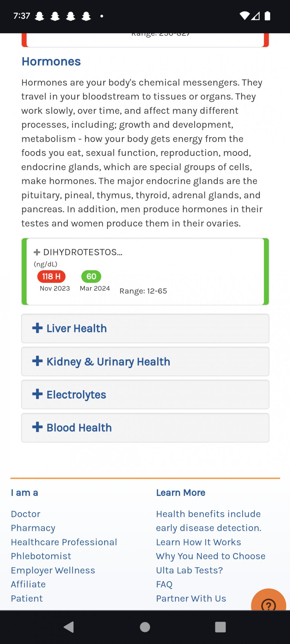Open the Pharmacy link

(33, 528)
